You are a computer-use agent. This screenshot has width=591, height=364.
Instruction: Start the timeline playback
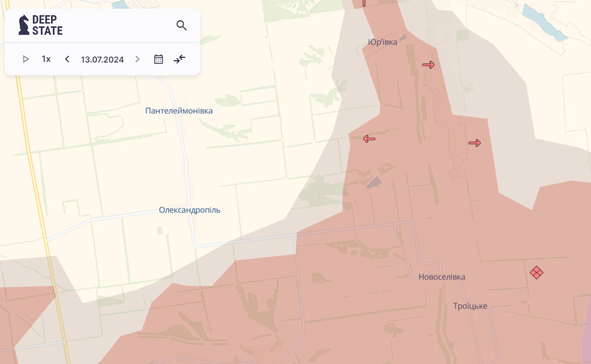point(25,59)
